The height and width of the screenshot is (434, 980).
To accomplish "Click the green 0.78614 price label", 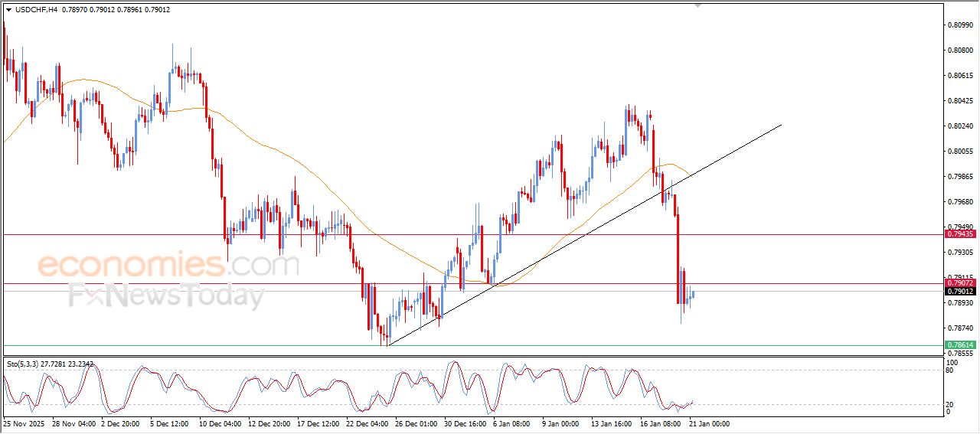I will tap(960, 345).
